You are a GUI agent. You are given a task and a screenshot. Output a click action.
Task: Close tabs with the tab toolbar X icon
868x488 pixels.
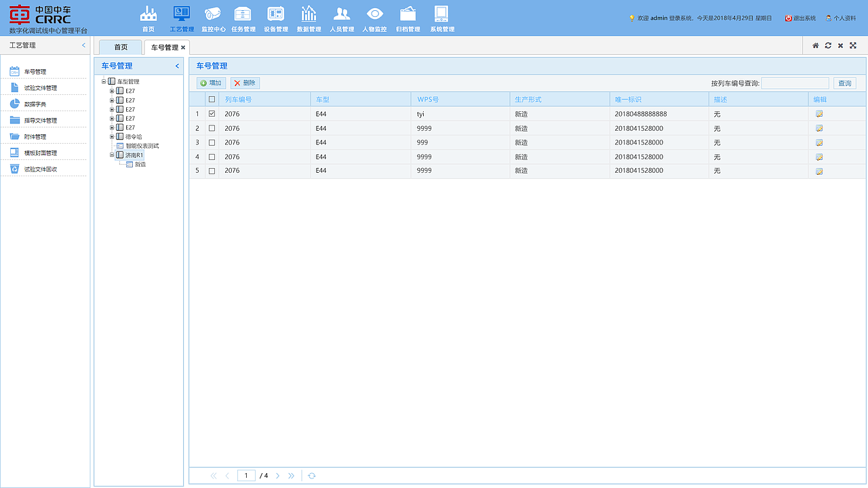840,45
